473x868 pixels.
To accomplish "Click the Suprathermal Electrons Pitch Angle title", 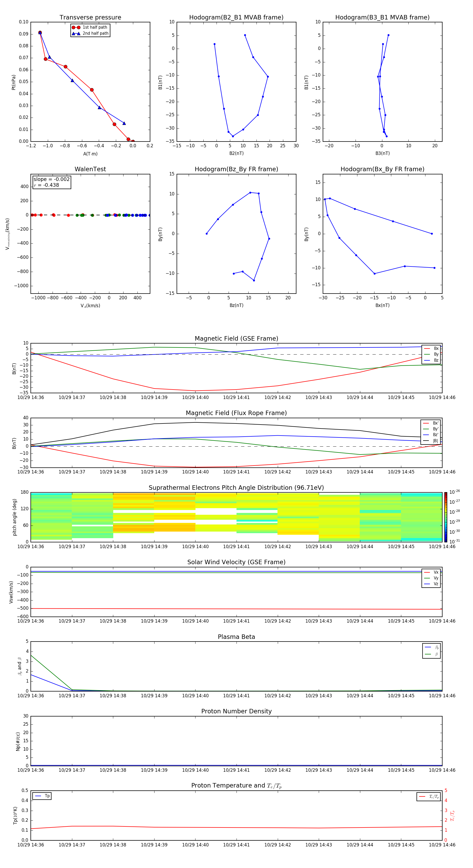I will pos(236,488).
